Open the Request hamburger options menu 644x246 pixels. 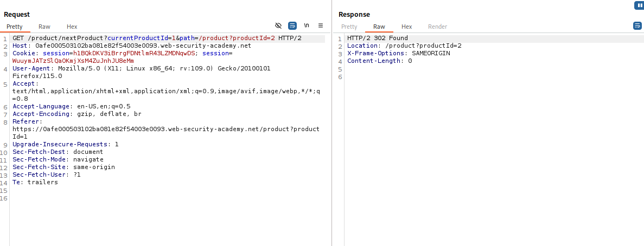[x=321, y=25]
